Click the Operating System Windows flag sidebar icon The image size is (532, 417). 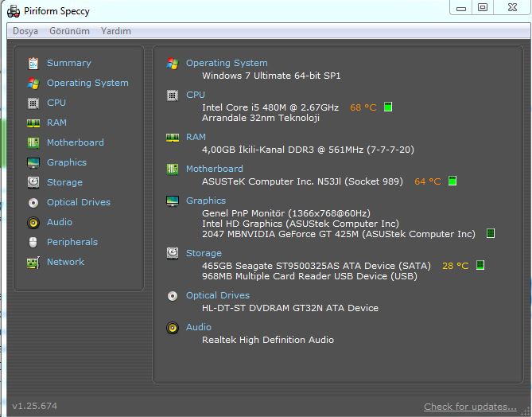(33, 84)
